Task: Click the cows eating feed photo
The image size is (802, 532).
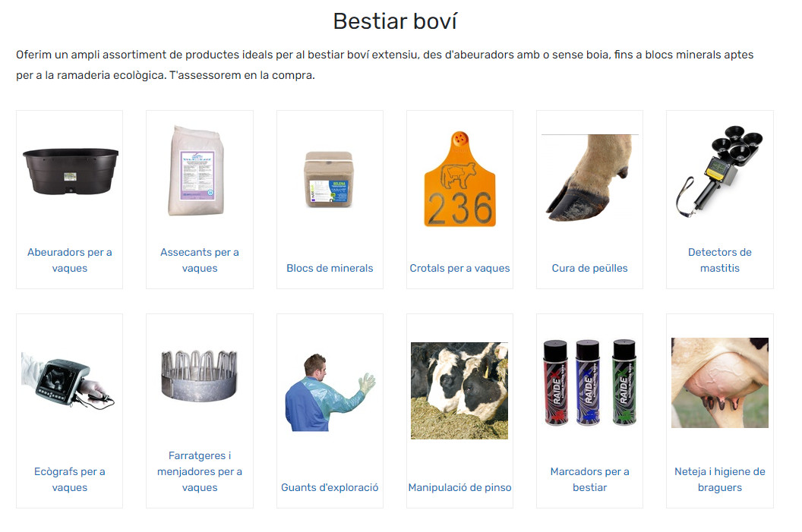Action: 459,390
